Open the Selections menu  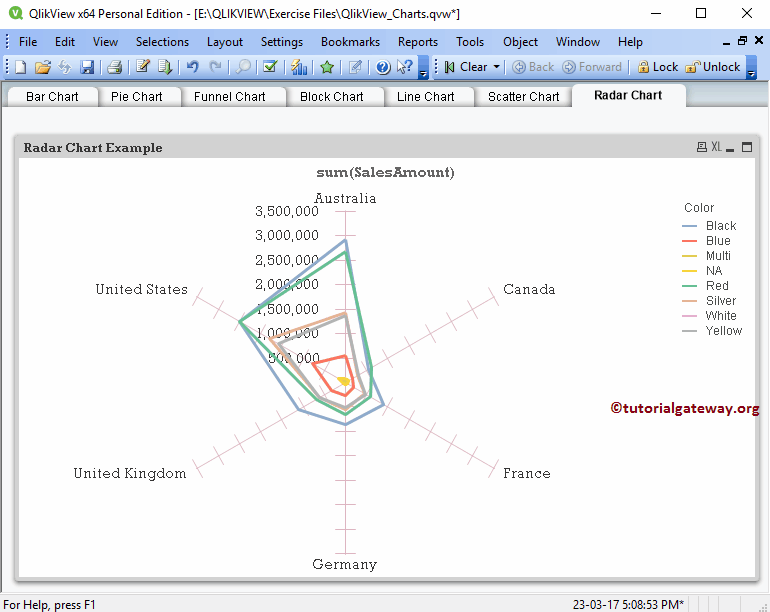point(162,42)
